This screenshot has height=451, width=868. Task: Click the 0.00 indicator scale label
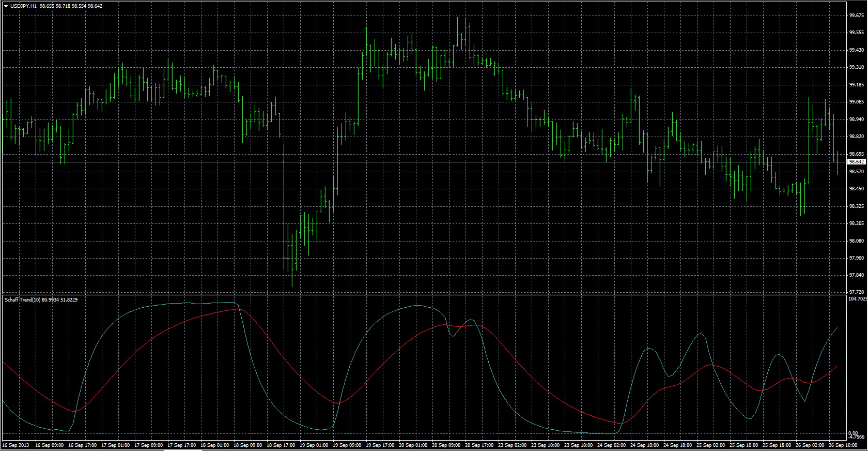click(853, 433)
